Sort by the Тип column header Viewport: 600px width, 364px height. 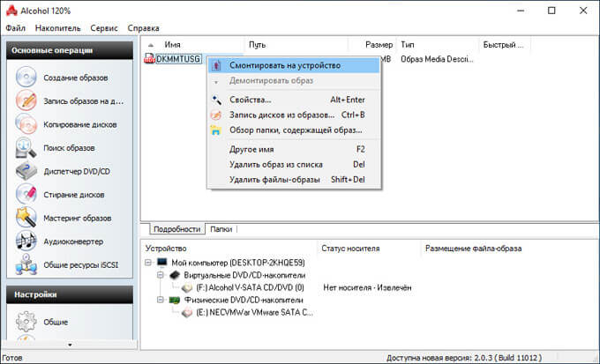tap(439, 45)
